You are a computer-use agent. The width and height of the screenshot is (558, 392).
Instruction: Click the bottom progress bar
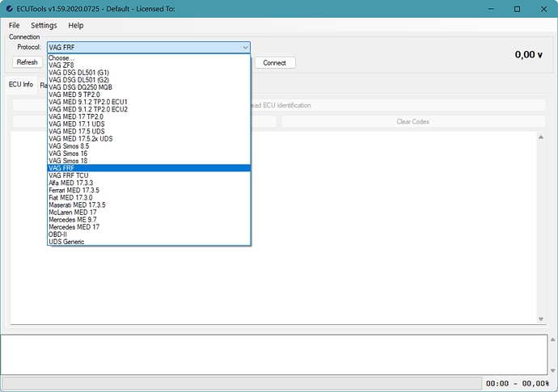[242, 383]
